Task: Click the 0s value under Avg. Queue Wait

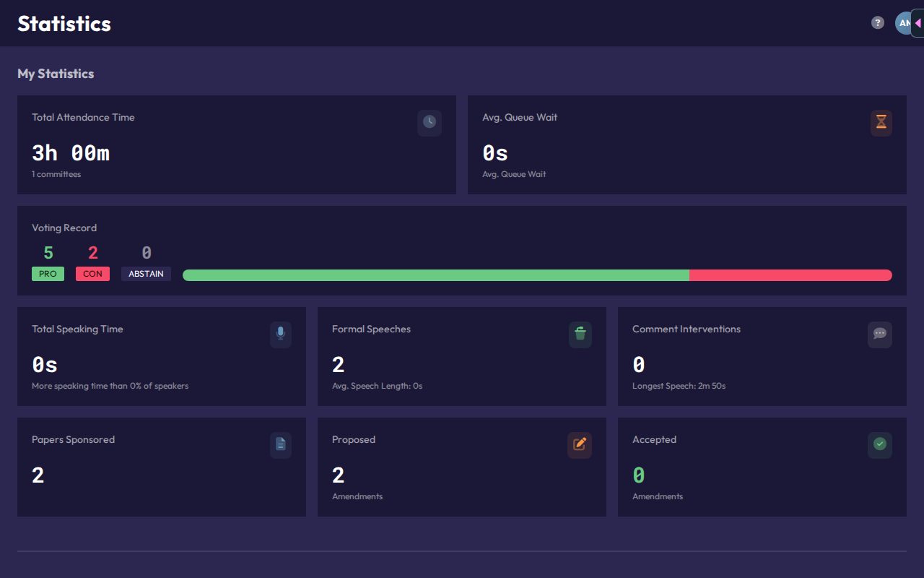Action: (x=495, y=153)
